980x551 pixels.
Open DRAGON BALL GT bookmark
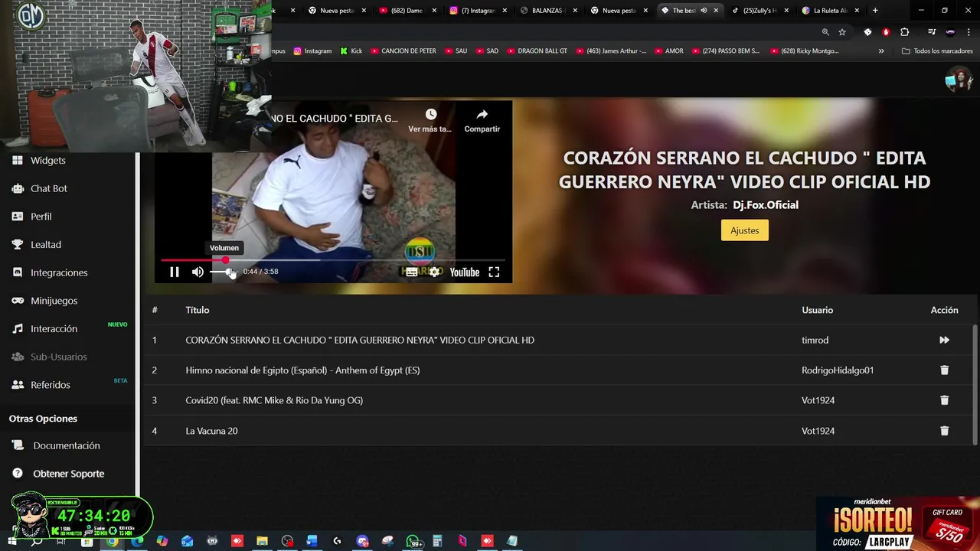coord(537,51)
